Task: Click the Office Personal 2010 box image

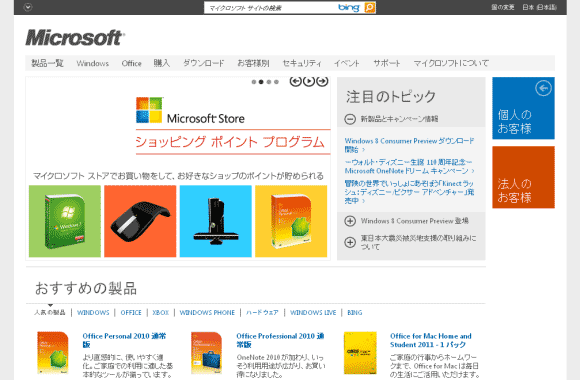Action: (x=53, y=353)
